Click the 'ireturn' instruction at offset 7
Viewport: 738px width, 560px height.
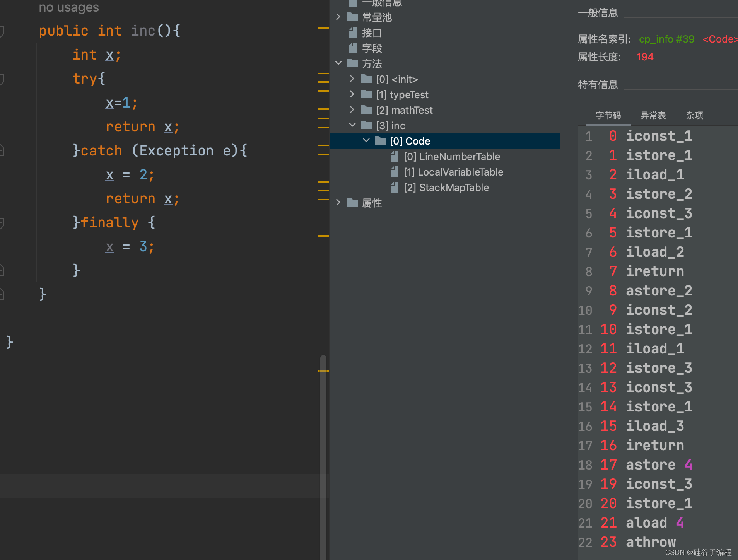click(655, 271)
